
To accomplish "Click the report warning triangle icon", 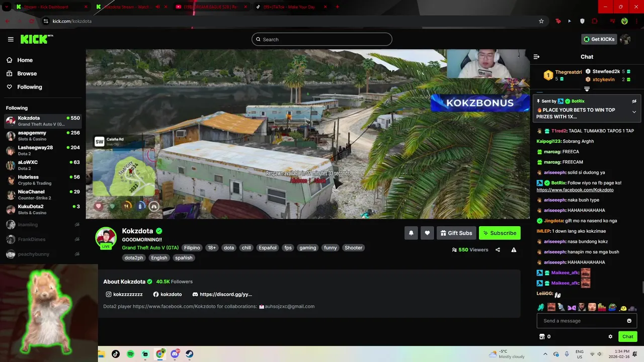I will point(514,250).
